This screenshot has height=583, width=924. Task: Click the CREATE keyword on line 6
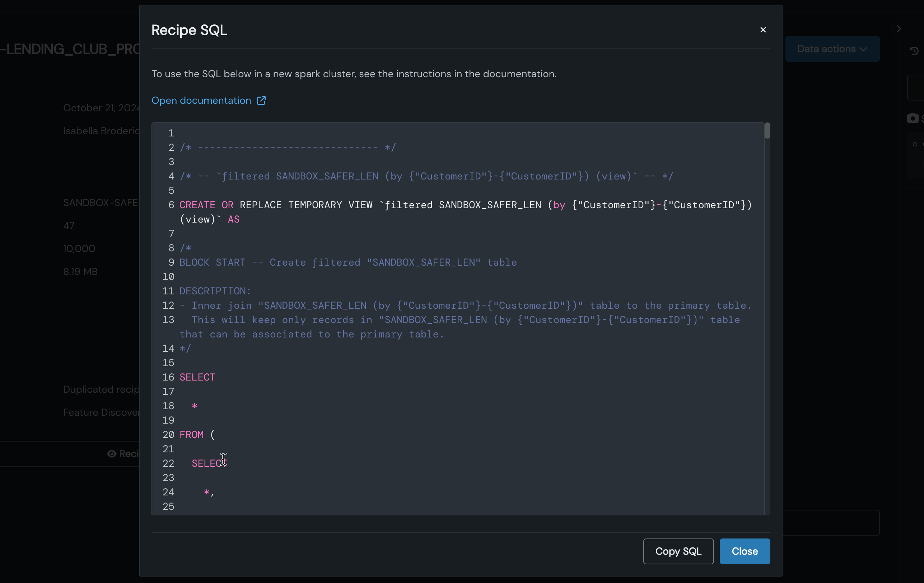(197, 205)
